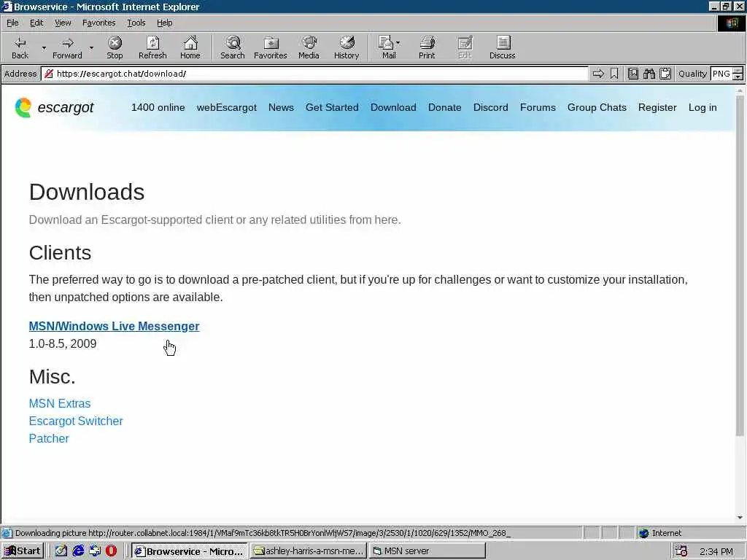Launch Opera from quick launch

pos(111,551)
